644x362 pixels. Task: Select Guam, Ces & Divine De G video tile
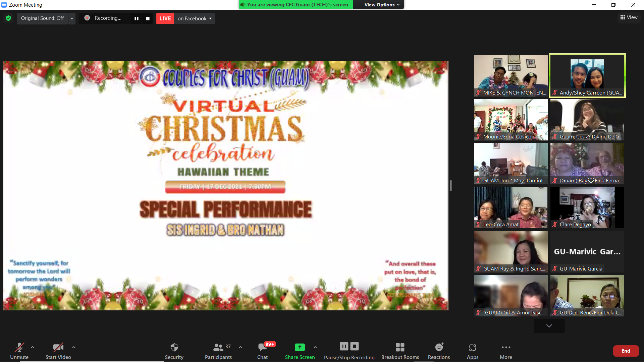point(587,120)
